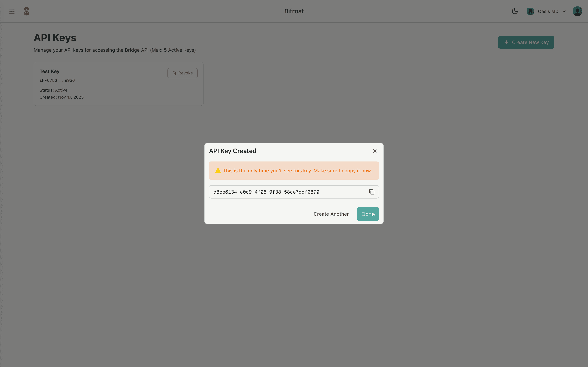Dismiss the API Key Created dialog
The height and width of the screenshot is (367, 588).
(375, 151)
